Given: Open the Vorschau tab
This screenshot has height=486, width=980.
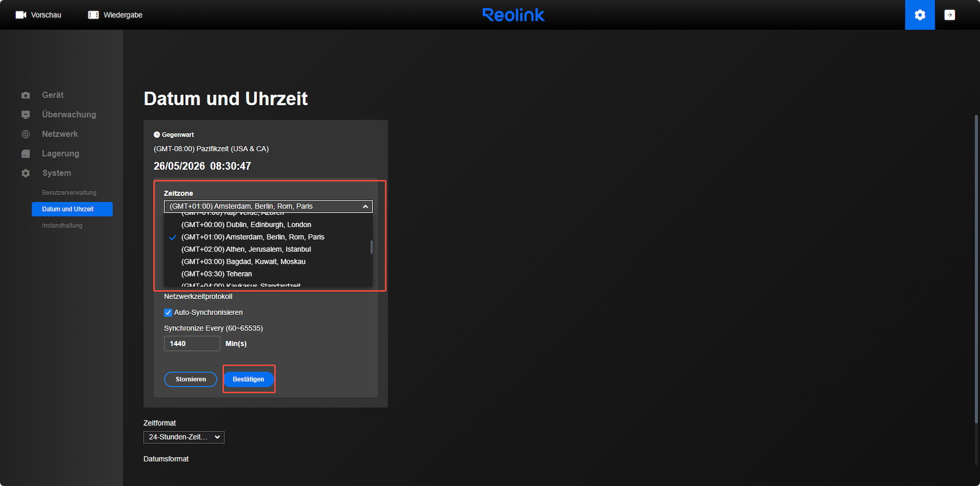Looking at the screenshot, I should click(x=39, y=15).
